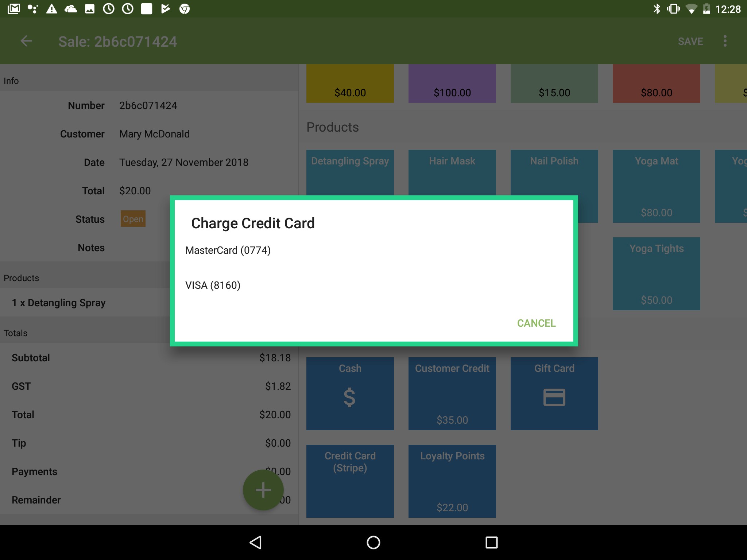
Task: Select Credit Card (Stripe) payment tile
Action: pos(350,481)
